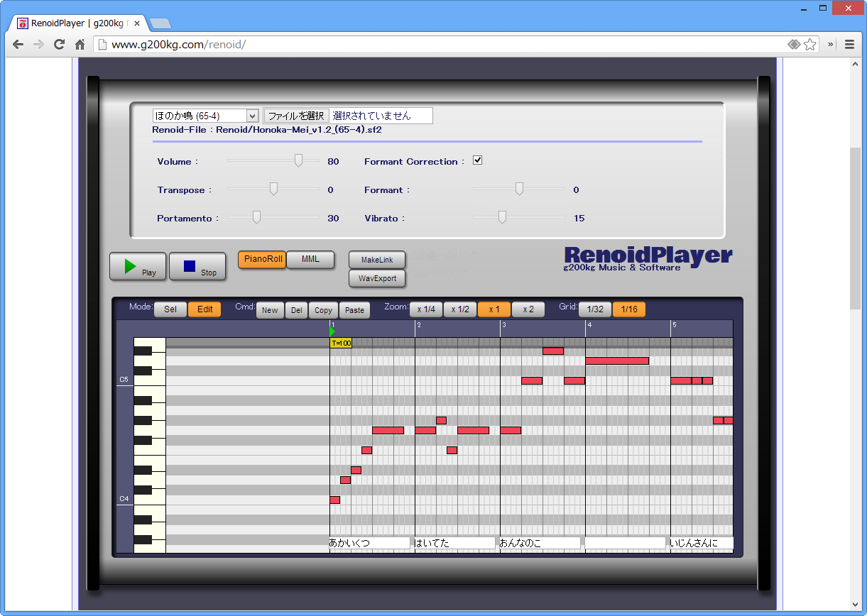Set zoom to x 1/4

(426, 309)
